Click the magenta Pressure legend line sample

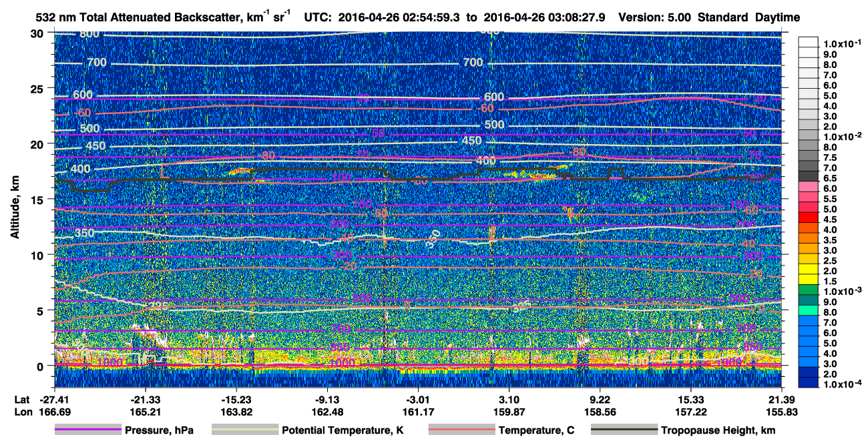coord(87,430)
